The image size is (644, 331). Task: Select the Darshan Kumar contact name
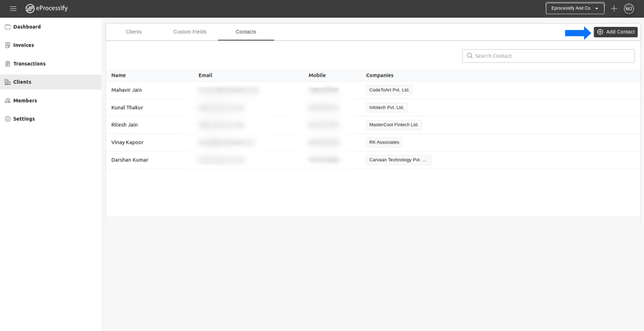point(130,160)
